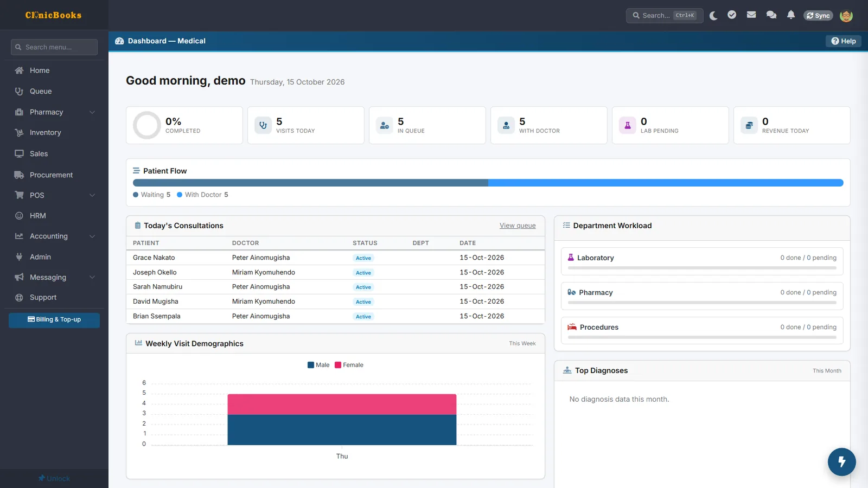Click the Procurement truck icon
This screenshot has height=488, width=868.
point(19,175)
